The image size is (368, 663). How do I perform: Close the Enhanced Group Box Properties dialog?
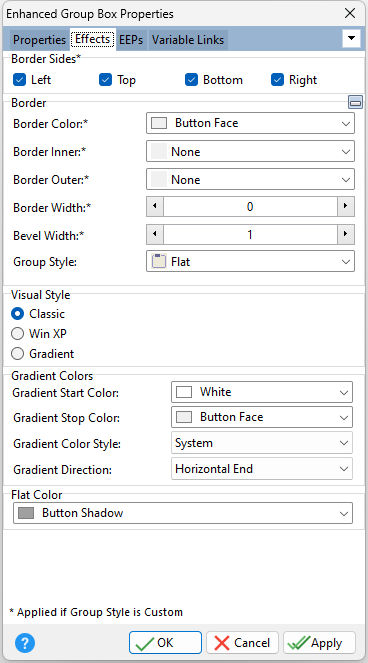click(x=350, y=13)
